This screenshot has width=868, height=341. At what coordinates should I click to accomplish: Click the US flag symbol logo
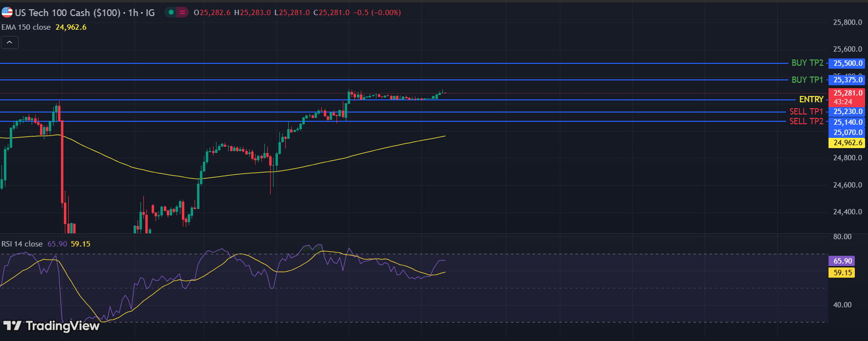(7, 12)
